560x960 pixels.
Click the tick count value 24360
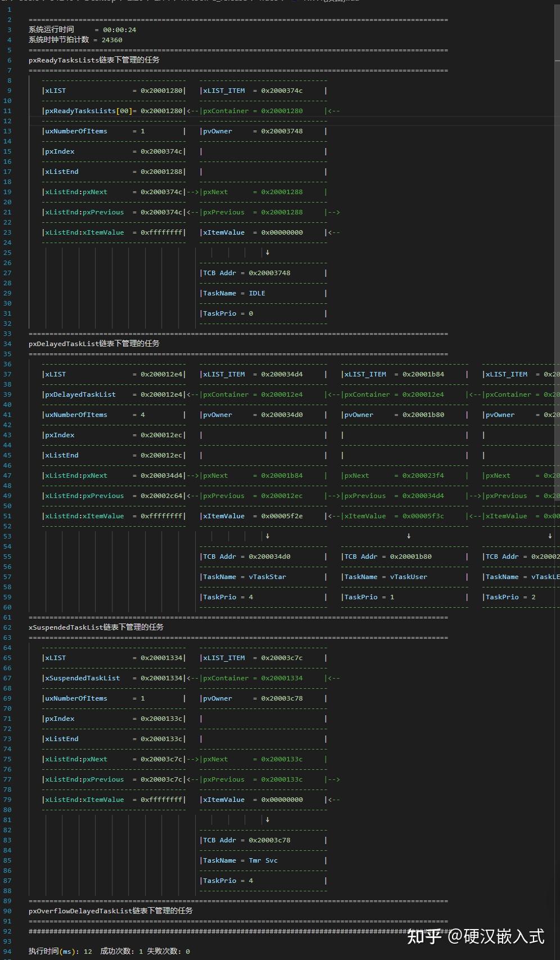point(112,40)
